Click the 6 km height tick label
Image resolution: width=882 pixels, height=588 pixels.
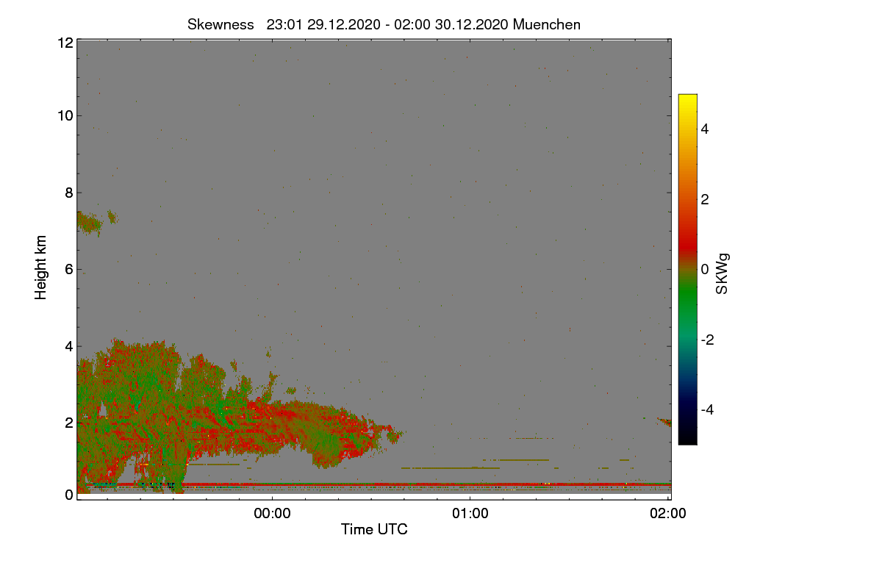click(68, 269)
